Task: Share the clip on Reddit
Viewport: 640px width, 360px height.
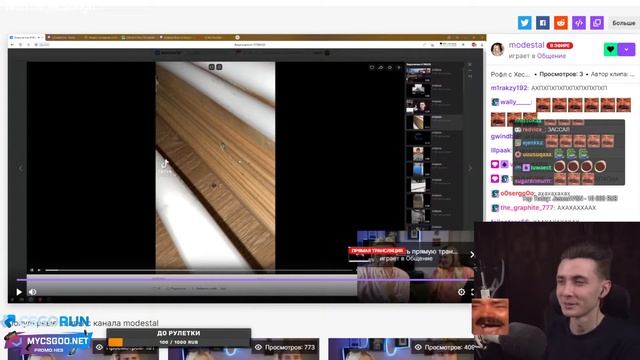Action: [561, 23]
